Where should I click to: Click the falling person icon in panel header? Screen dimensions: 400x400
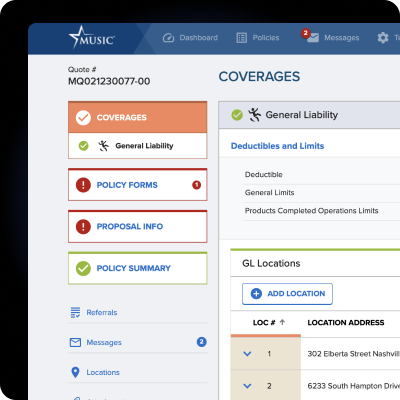point(254,115)
